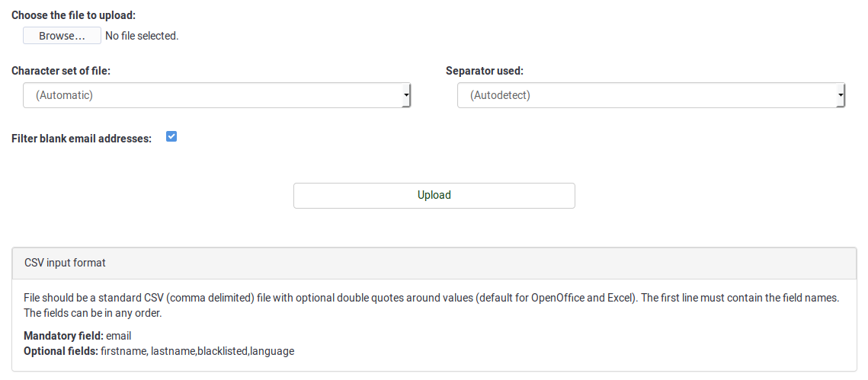The image size is (868, 380).
Task: Click the arrow on the character set dropdown
Action: (x=406, y=96)
